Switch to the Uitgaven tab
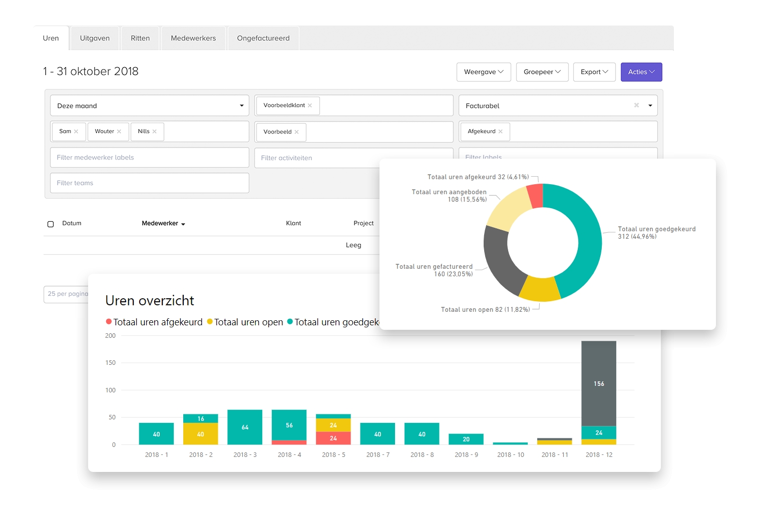The image size is (759, 532). pyautogui.click(x=95, y=39)
